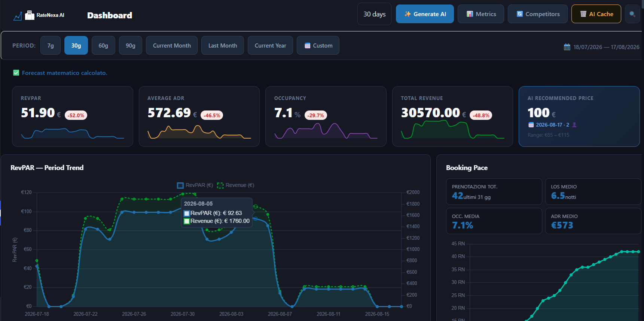The width and height of the screenshot is (644, 321).
Task: Open the Competitors view
Action: coord(538,14)
